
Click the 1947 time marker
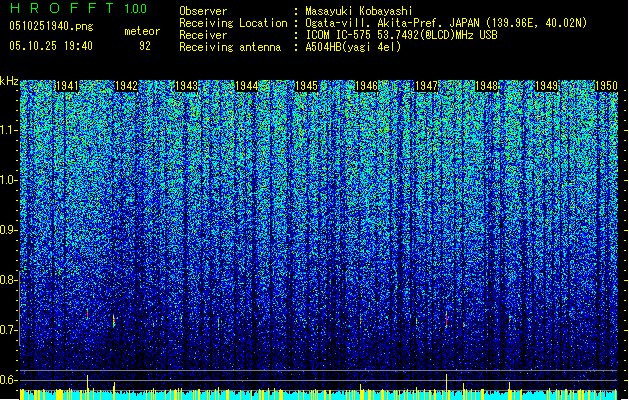tap(426, 86)
